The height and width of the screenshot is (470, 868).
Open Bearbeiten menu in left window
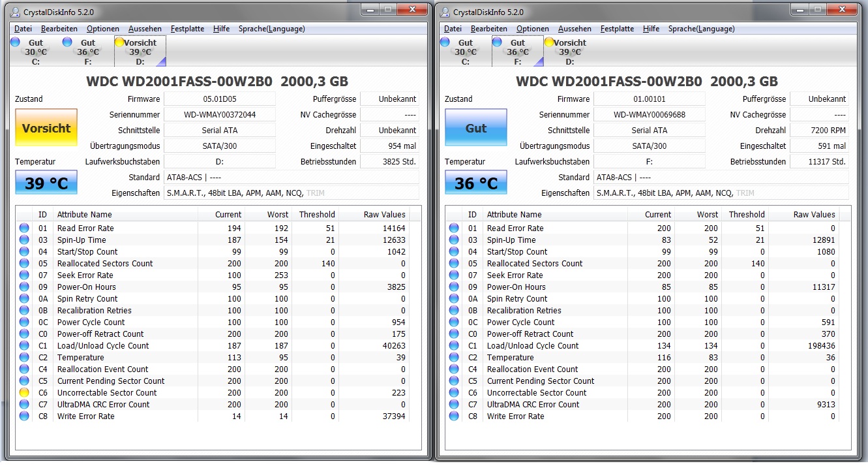tap(59, 29)
